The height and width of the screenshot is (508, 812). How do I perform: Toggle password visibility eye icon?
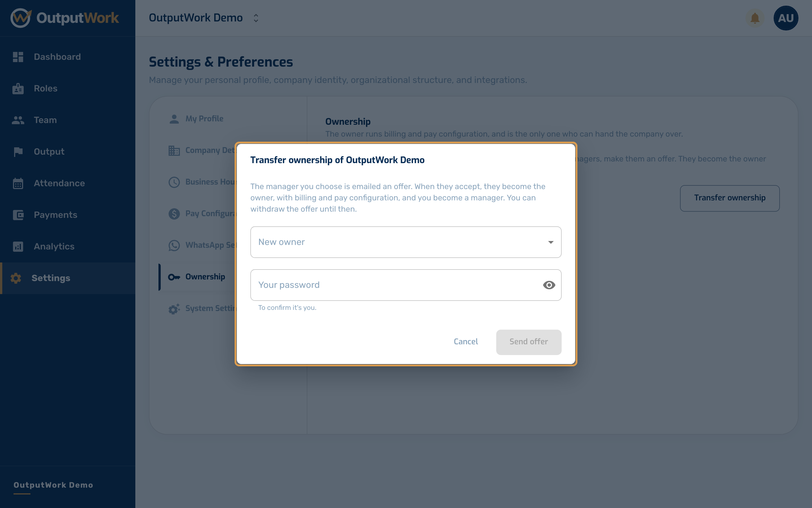point(549,285)
